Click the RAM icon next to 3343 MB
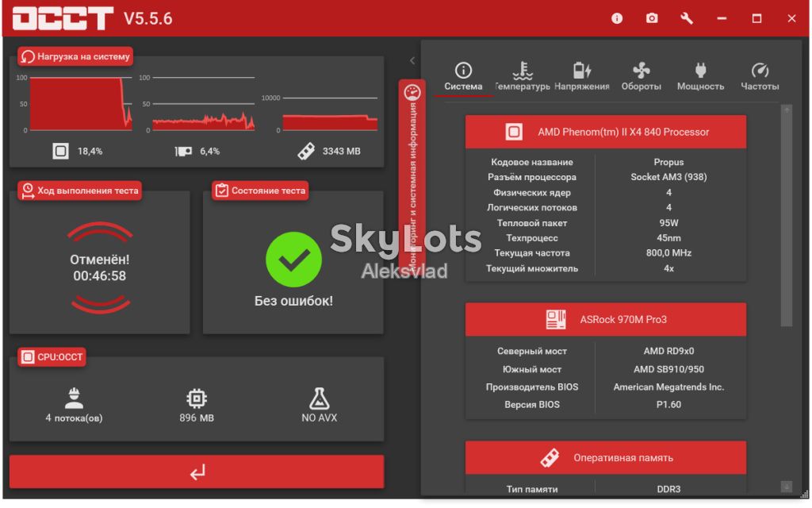The width and height of the screenshot is (812, 508). [x=306, y=151]
